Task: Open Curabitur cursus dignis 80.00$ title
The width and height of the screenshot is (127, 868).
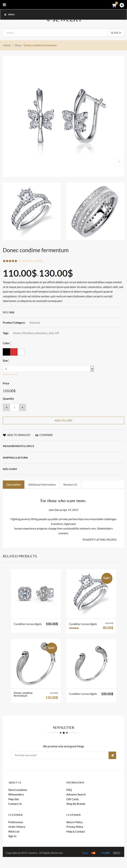Action: click(x=83, y=624)
